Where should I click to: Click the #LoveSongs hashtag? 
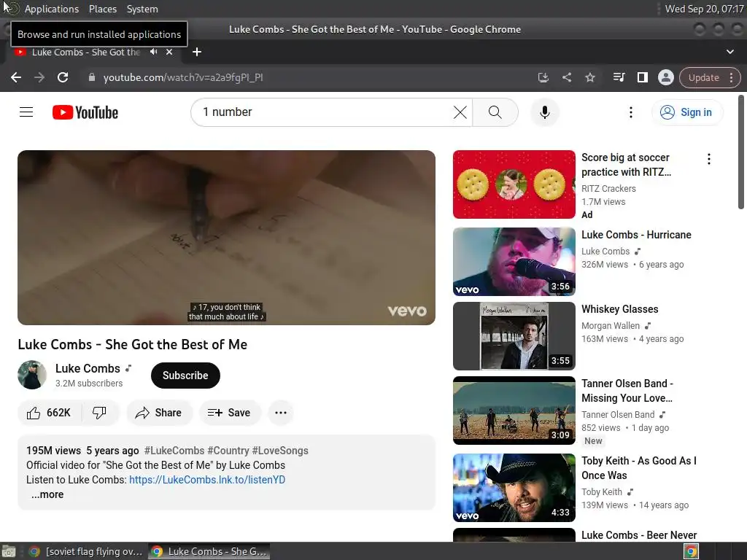click(280, 451)
